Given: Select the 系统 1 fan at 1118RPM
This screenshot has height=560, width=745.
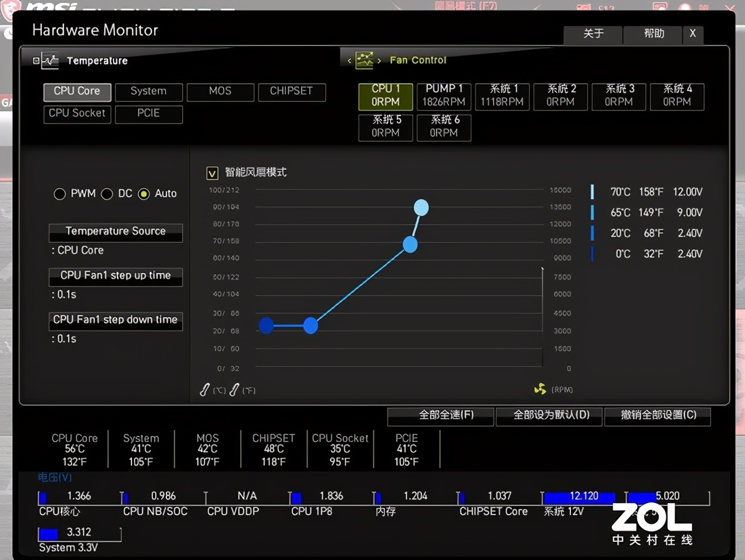Looking at the screenshot, I should pos(502,96).
